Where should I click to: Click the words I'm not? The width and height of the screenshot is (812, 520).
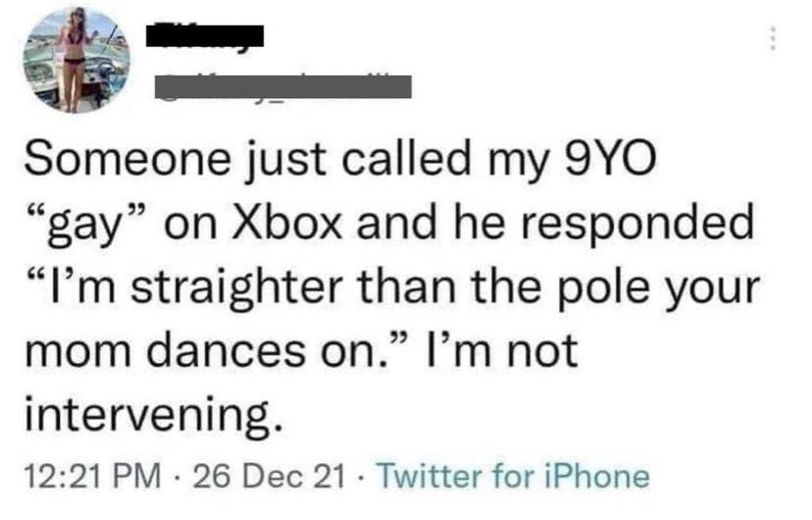click(500, 351)
